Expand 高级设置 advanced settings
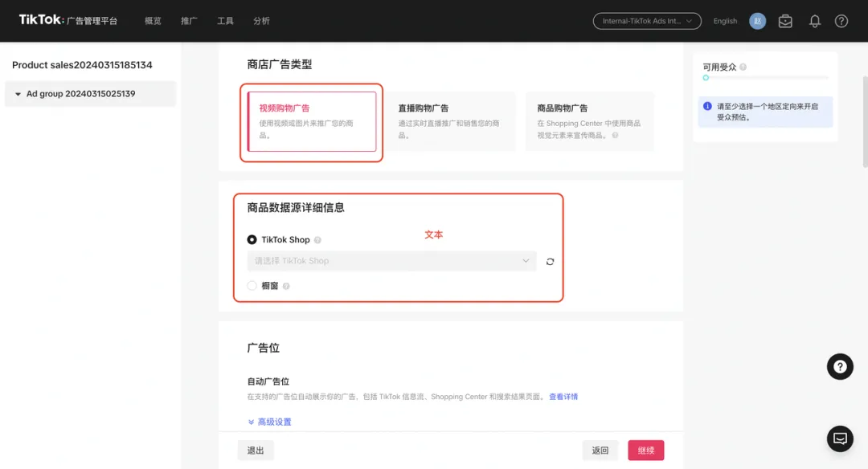The height and width of the screenshot is (469, 868). (x=269, y=422)
